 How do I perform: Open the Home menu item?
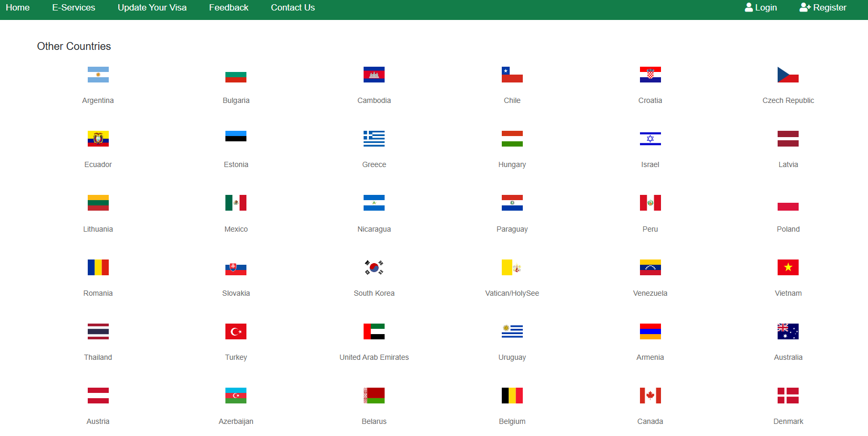[17, 7]
